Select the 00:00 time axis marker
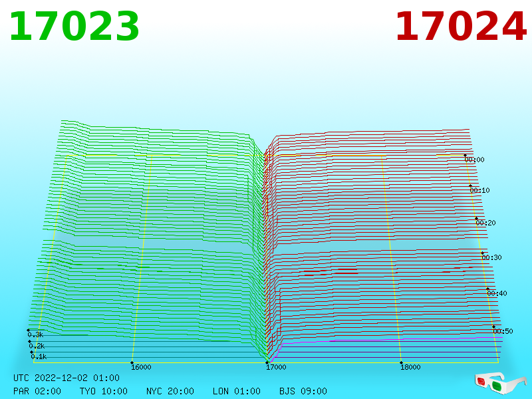This screenshot has width=532, height=399. tap(474, 160)
